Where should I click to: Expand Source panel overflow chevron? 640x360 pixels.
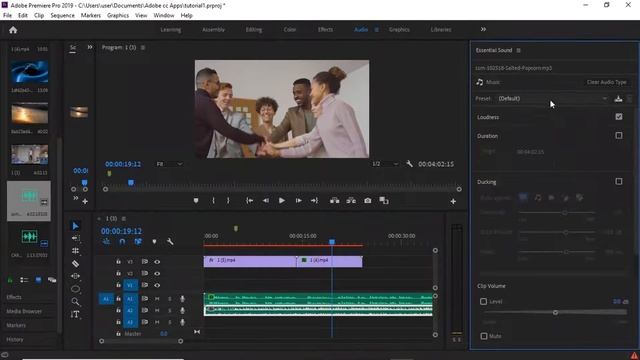[90, 47]
